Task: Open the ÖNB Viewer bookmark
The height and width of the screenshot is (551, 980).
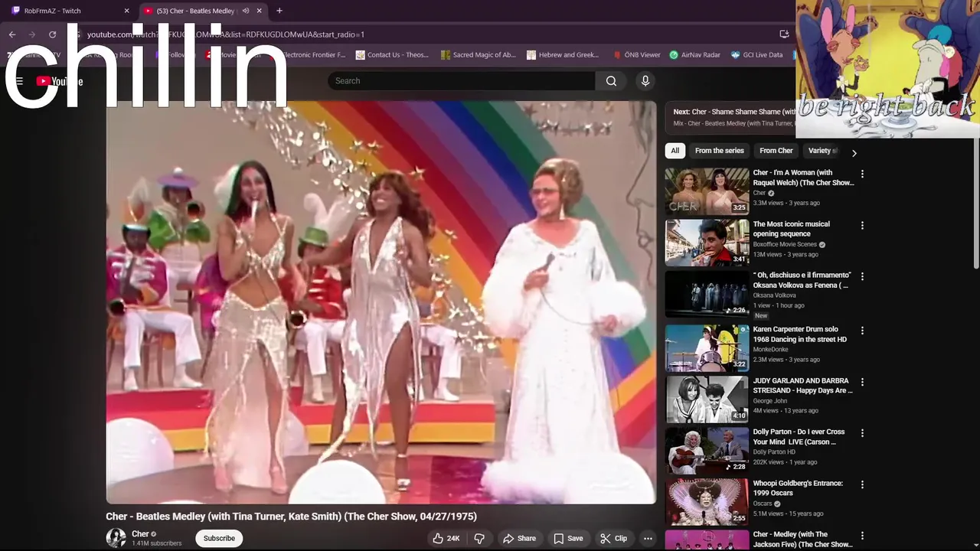Action: pos(636,55)
